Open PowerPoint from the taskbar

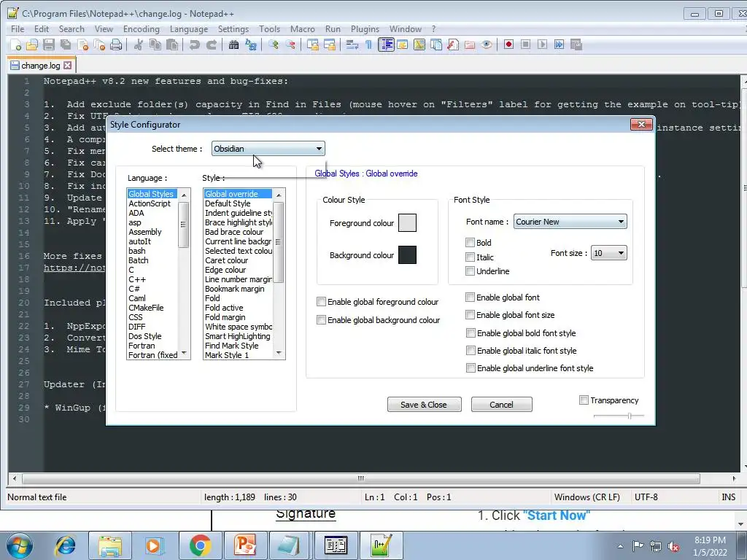245,545
